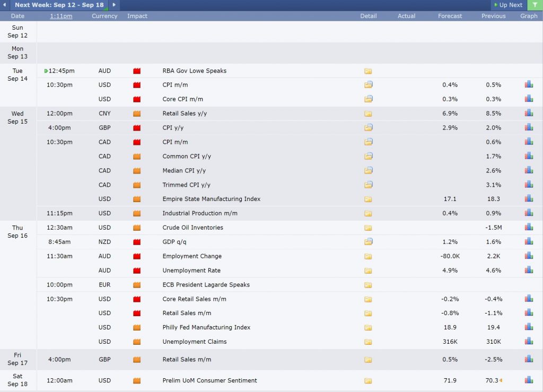Image resolution: width=543 pixels, height=392 pixels.
Task: Click the 12:45pm time for RBA speech
Action: [x=62, y=71]
